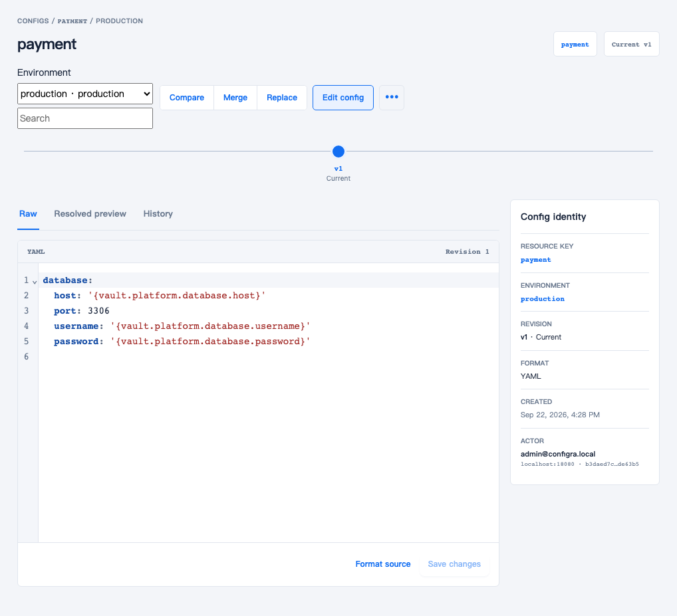Click the 'database:' key on line 1
Image resolution: width=677 pixels, height=616 pixels.
coord(67,280)
